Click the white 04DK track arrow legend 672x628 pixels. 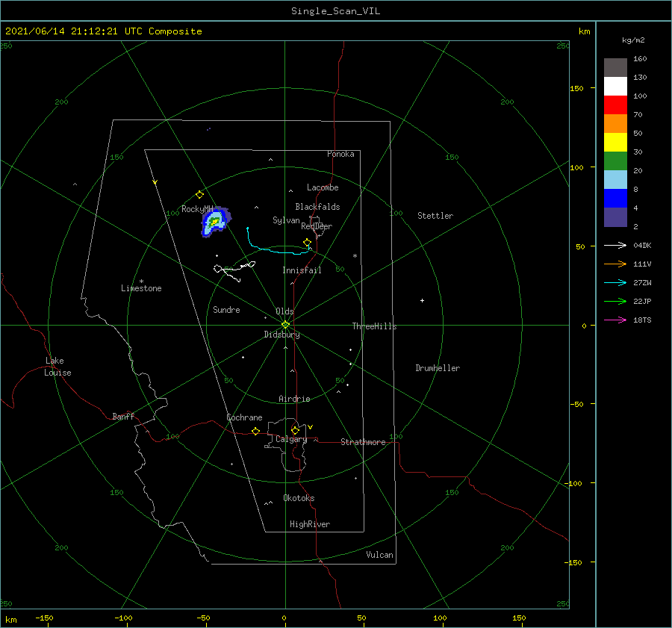(x=615, y=245)
